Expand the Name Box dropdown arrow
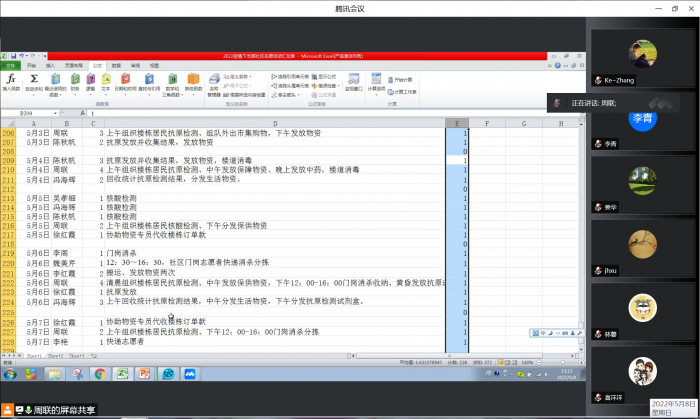 tap(55, 113)
